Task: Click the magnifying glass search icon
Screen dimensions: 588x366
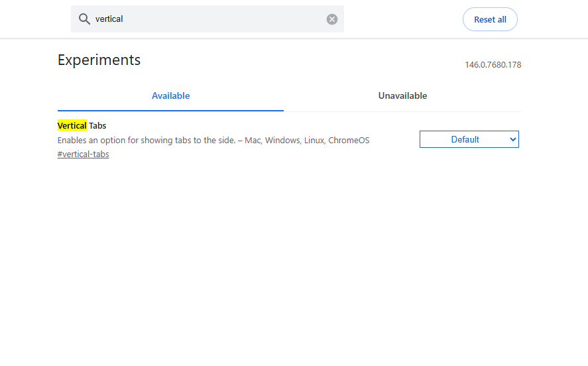Action: (x=84, y=19)
